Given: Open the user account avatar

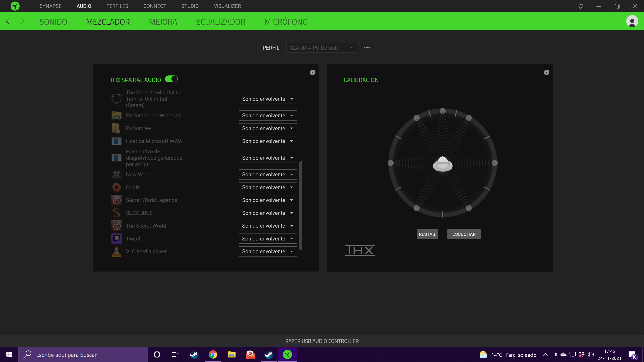Looking at the screenshot, I should [x=632, y=21].
